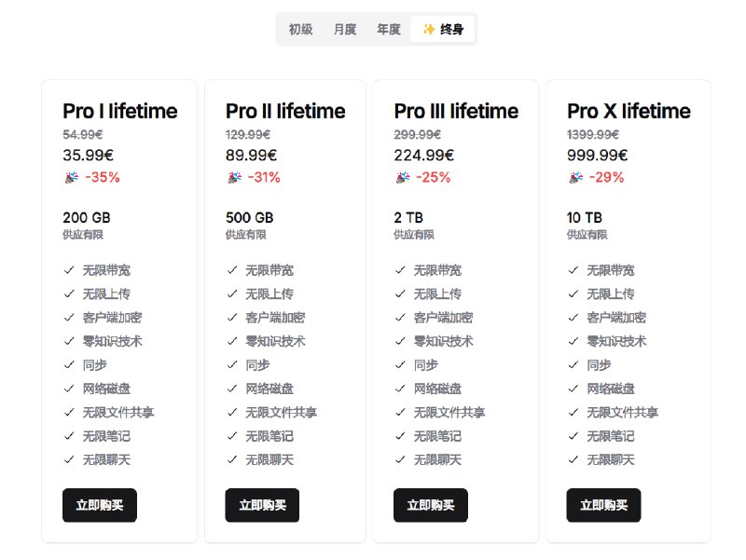The height and width of the screenshot is (560, 746).
Task: Click the Pro III lifetime plan title
Action: point(455,111)
